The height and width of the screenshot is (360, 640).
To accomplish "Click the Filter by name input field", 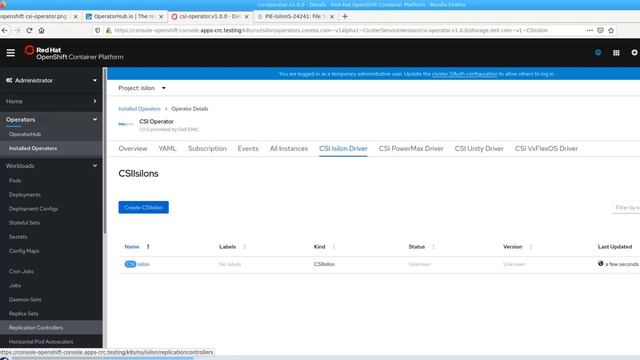I will tap(626, 208).
